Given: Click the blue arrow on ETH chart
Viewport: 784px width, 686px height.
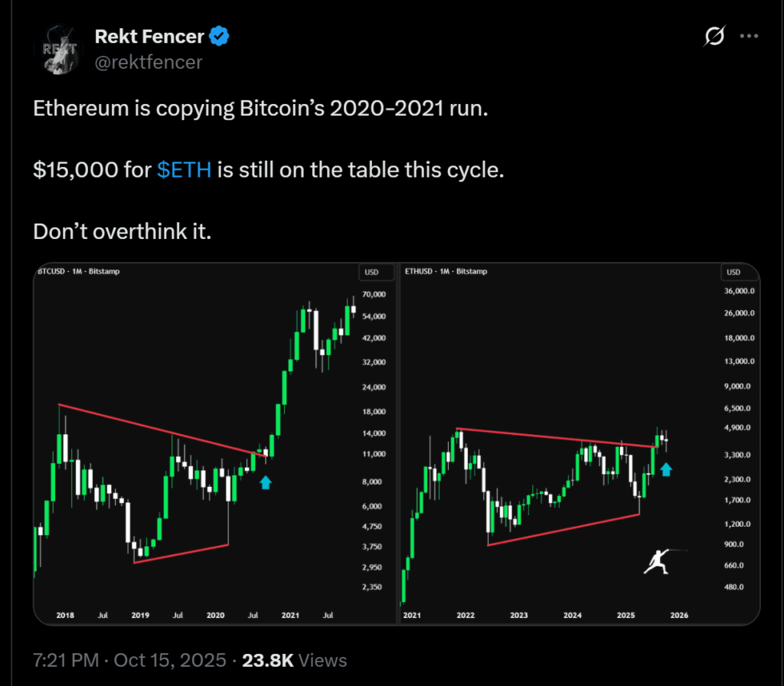Looking at the screenshot, I should (666, 469).
